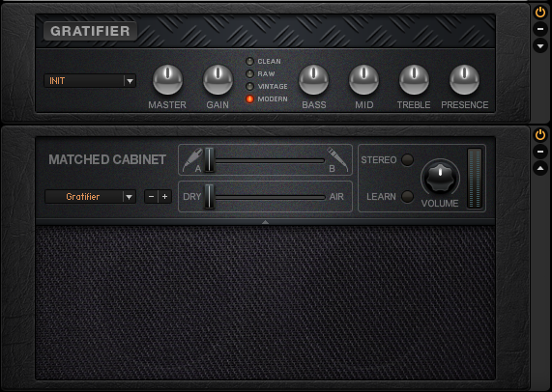Screen dimensions: 552x392
Task: Toggle the Matched Cabinet power icon
Action: pos(540,134)
